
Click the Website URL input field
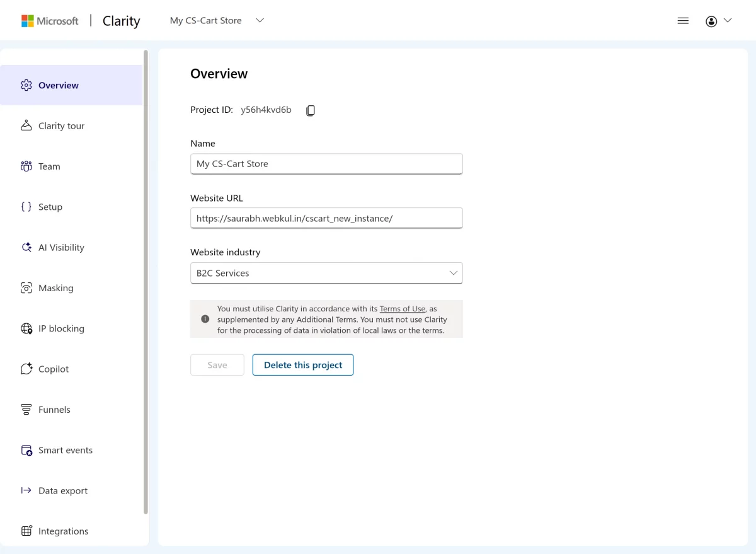coord(326,218)
